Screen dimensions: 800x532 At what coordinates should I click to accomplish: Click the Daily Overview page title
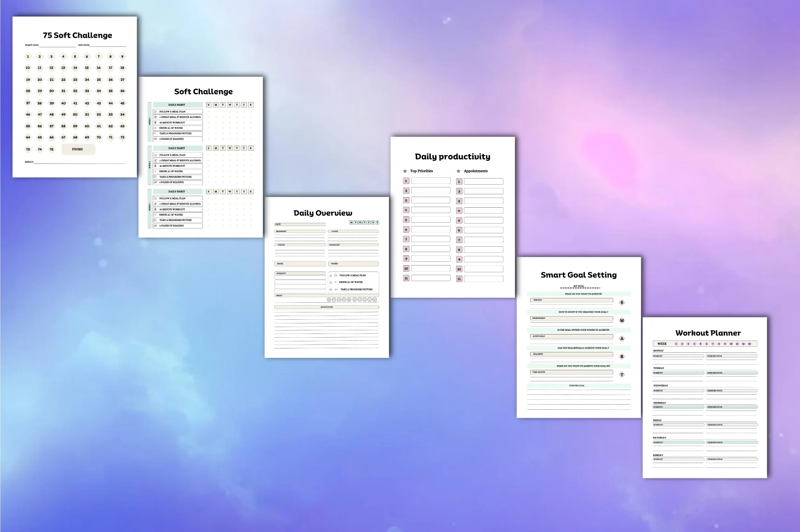coord(323,213)
